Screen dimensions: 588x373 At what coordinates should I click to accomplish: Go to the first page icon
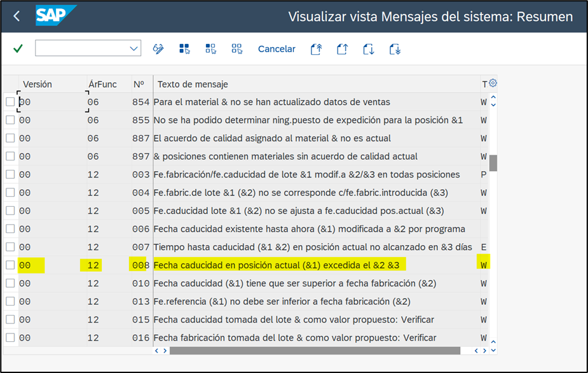coord(316,49)
